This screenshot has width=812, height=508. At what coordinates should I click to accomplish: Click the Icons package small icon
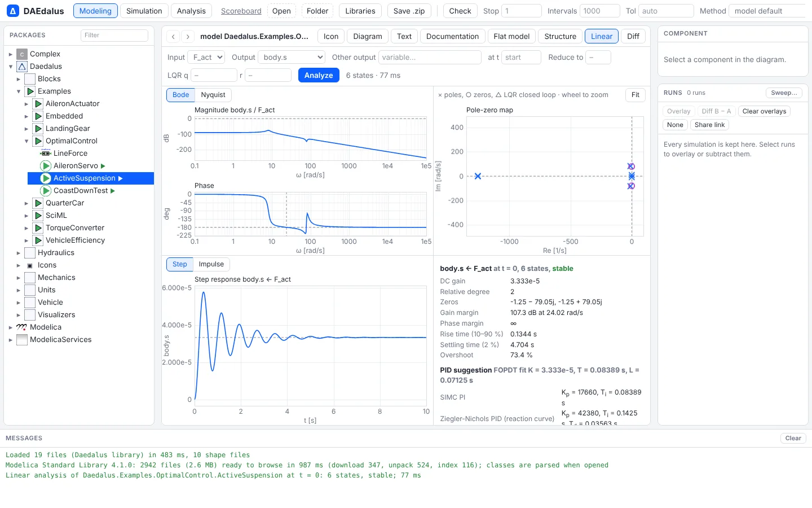coord(30,265)
